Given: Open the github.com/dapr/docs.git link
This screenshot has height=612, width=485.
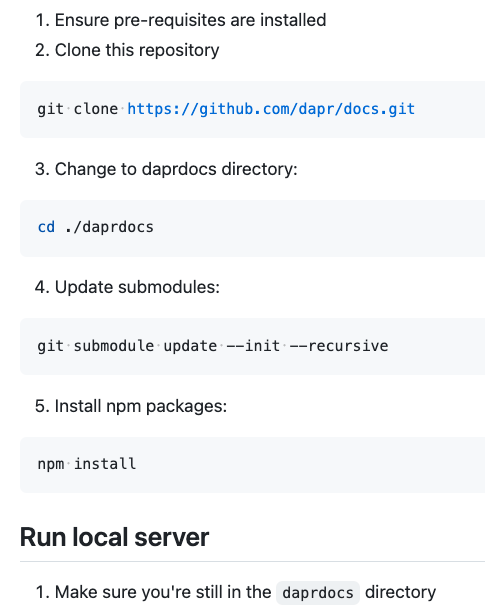Looking at the screenshot, I should [x=271, y=109].
